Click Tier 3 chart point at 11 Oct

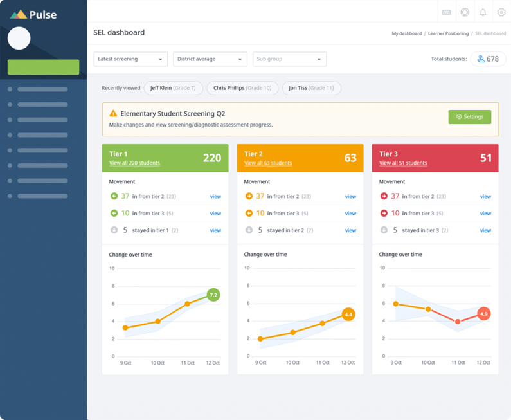click(x=458, y=322)
